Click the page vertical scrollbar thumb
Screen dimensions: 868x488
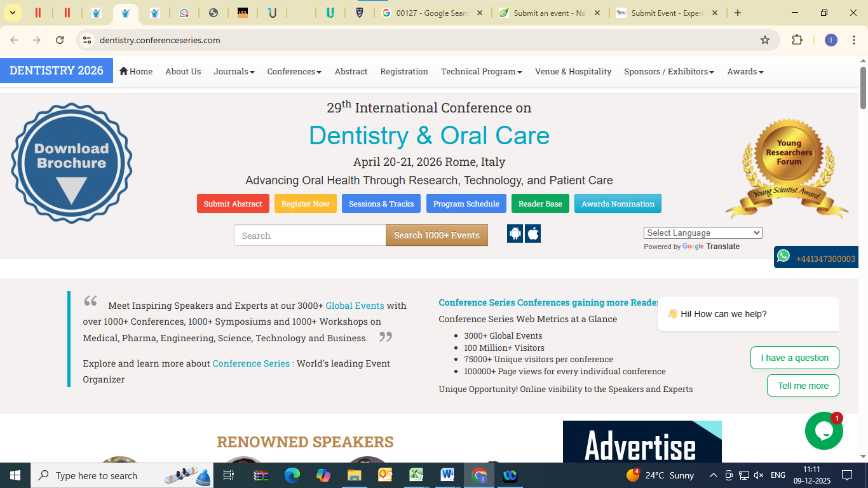863,86
